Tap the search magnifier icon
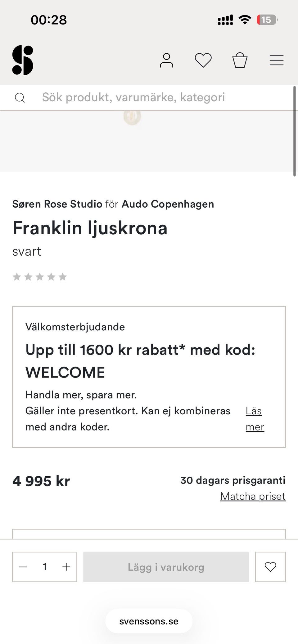This screenshot has height=644, width=298. coord(20,98)
